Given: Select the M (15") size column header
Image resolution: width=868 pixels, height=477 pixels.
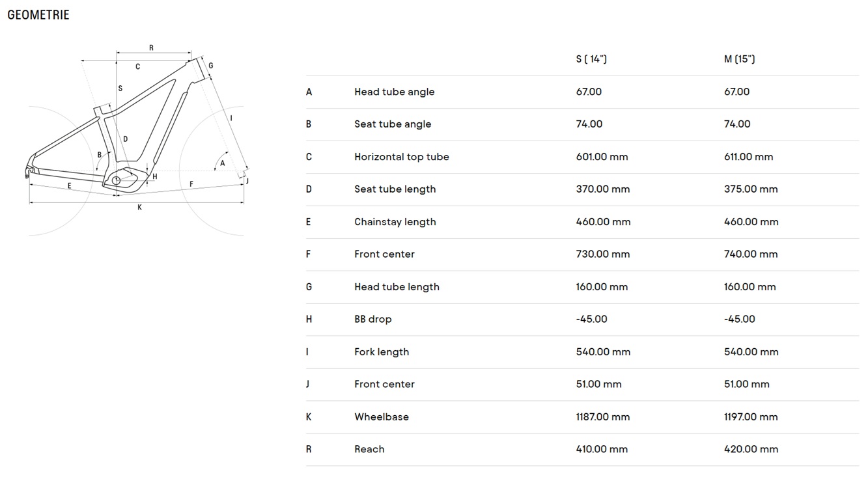Looking at the screenshot, I should [740, 59].
